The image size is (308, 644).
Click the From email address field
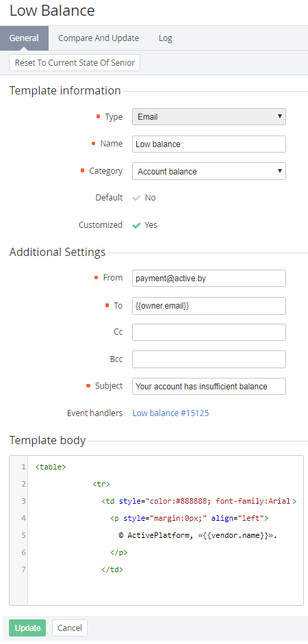click(209, 278)
